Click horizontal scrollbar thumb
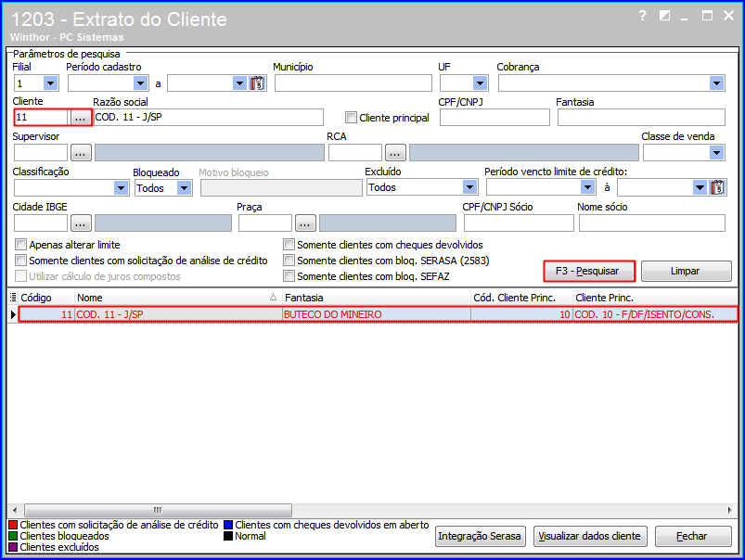745x560 pixels. [x=158, y=510]
